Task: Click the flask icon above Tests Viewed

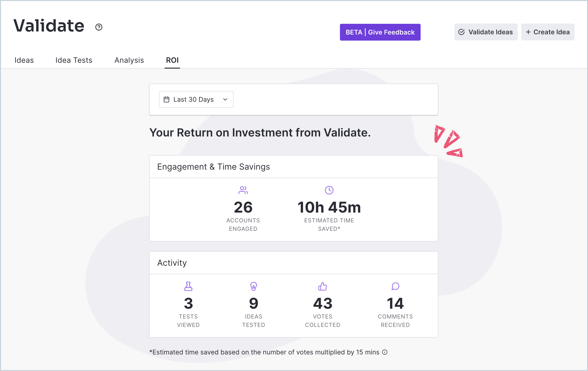Action: tap(188, 286)
